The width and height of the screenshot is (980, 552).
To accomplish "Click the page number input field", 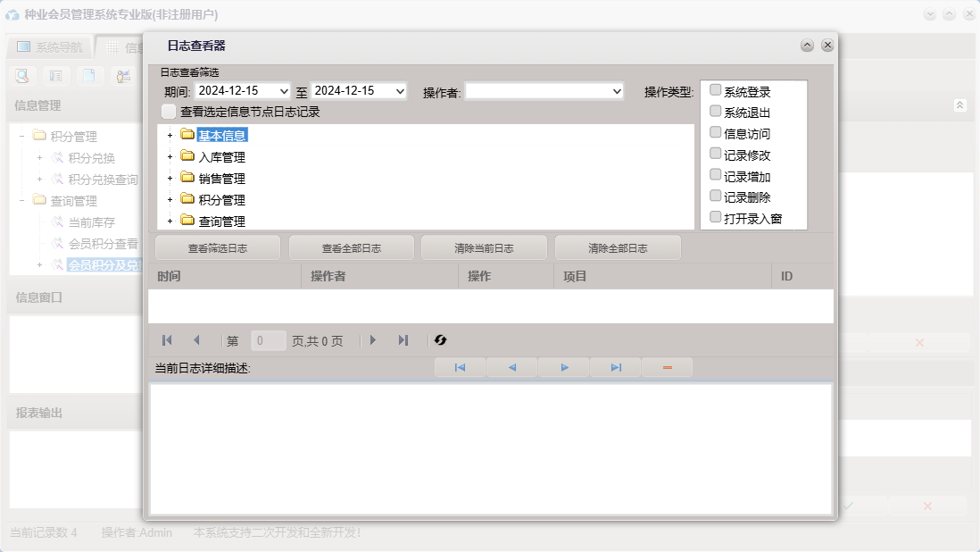I will [x=268, y=340].
